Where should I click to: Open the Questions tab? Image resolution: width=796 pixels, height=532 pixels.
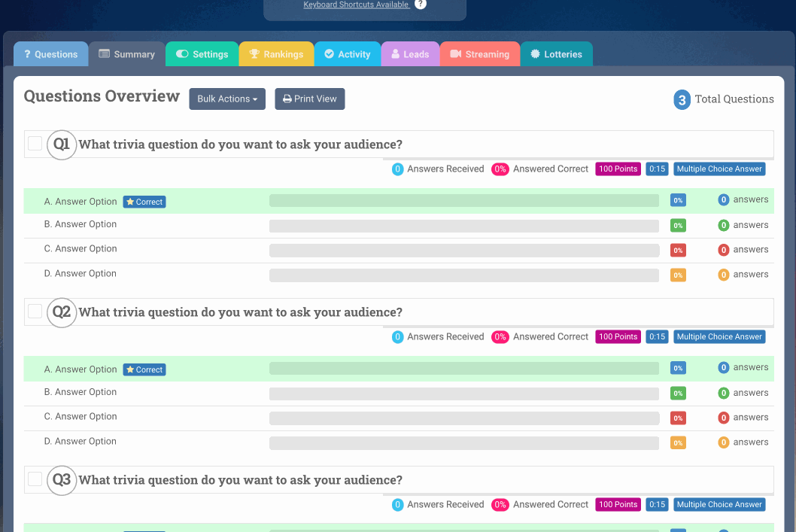coord(50,54)
